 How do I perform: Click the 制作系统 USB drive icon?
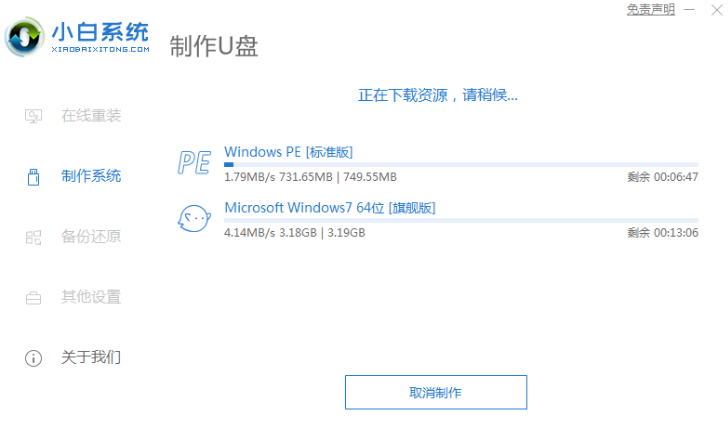pos(33,177)
